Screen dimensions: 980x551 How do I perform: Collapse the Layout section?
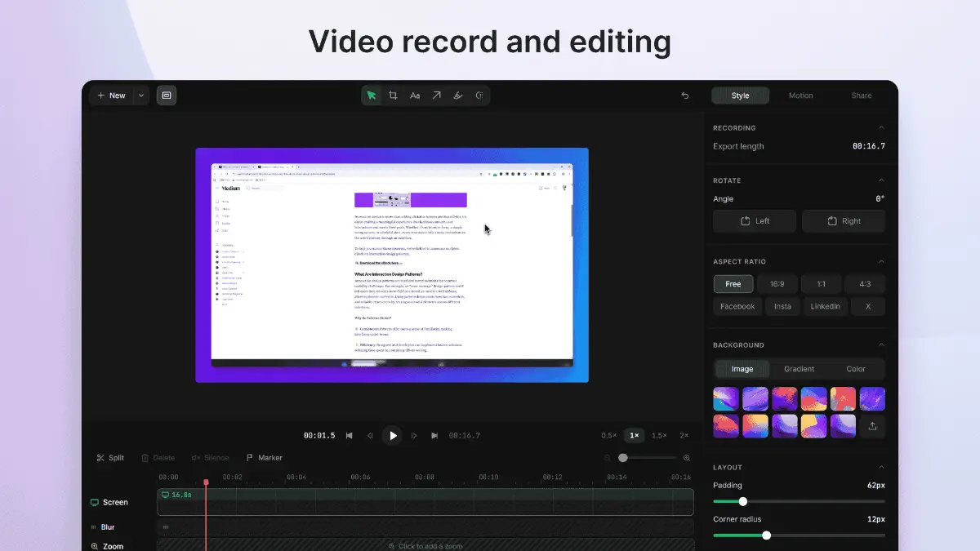coord(880,468)
